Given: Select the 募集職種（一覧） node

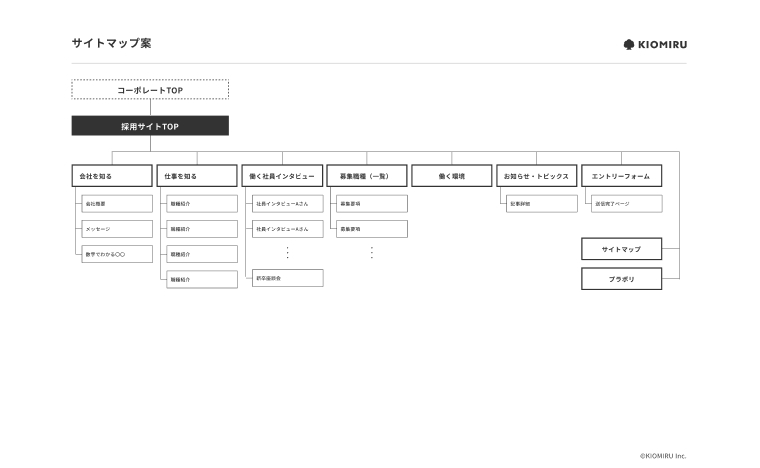Looking at the screenshot, I should coord(367,176).
